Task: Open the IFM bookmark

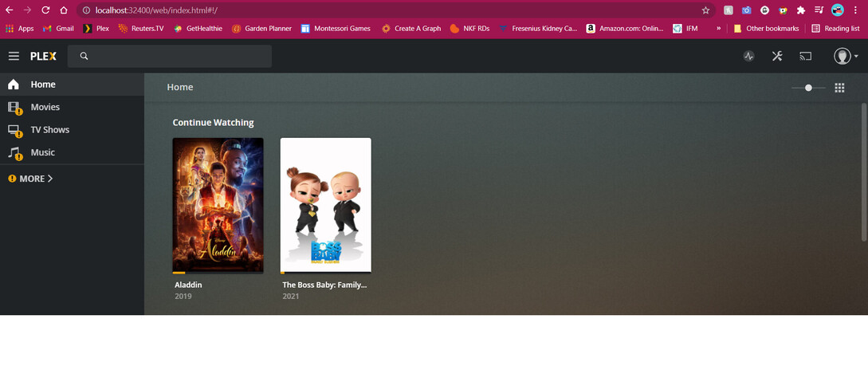Action: pos(685,28)
